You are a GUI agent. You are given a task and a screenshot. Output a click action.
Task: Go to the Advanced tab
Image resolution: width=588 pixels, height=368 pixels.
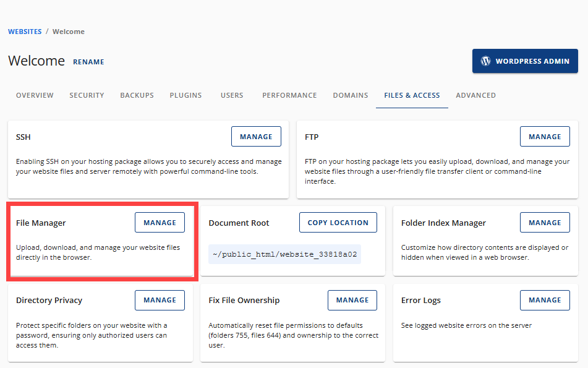(476, 95)
